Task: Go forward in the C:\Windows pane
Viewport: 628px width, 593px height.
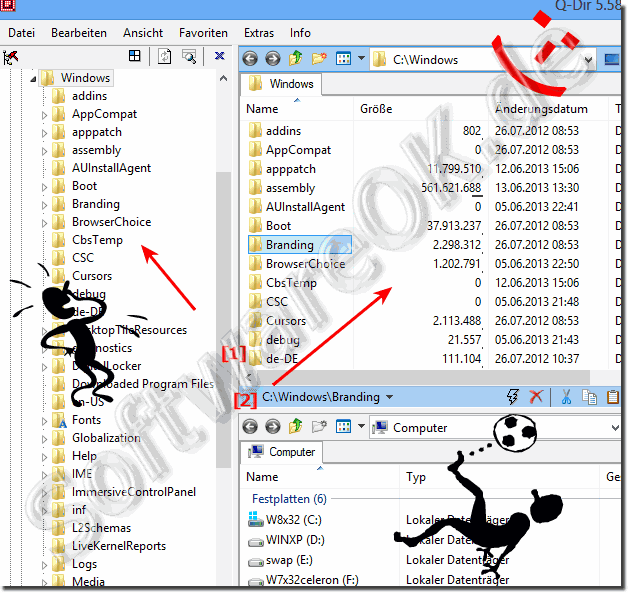Action: 273,59
